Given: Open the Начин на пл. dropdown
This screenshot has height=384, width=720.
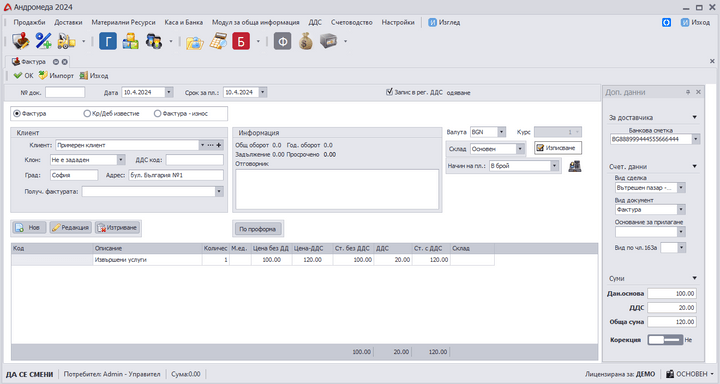Looking at the screenshot, I should (x=554, y=166).
